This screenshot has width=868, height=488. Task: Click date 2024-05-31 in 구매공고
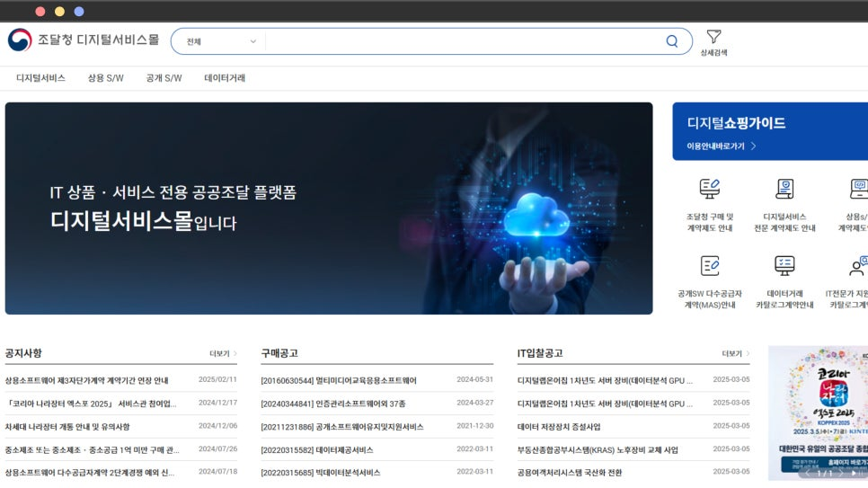(x=475, y=379)
